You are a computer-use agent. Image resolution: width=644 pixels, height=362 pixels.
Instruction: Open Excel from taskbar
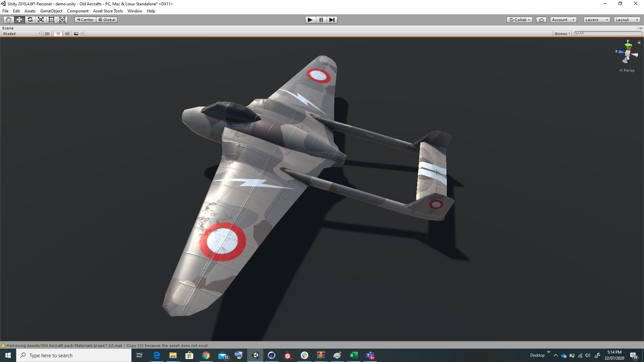tap(354, 355)
